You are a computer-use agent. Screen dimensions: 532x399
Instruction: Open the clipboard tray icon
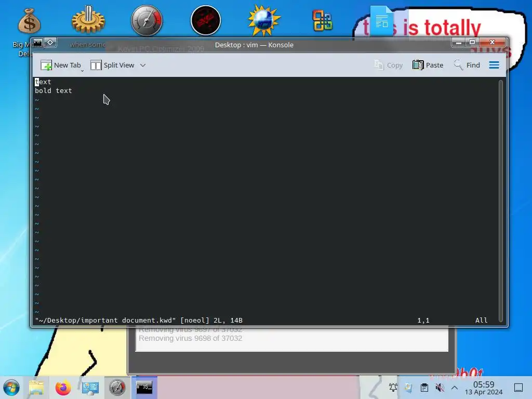coord(424,388)
